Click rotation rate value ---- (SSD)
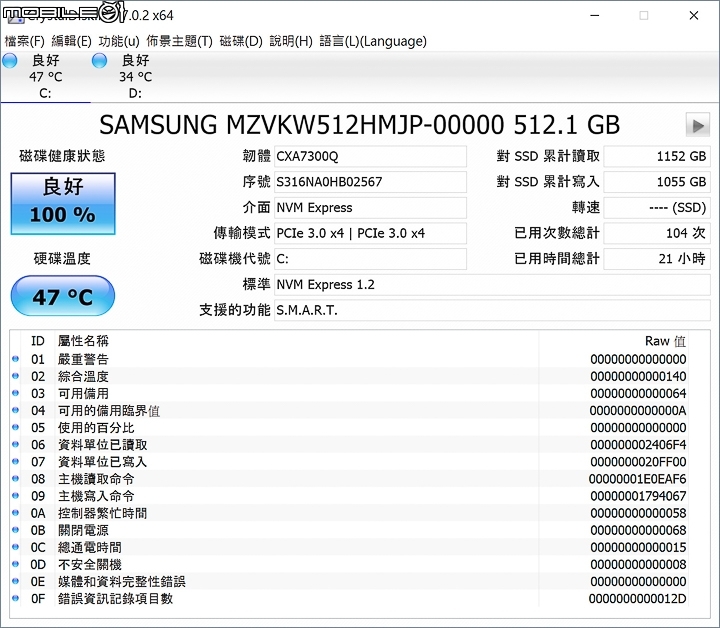The image size is (720, 628). coord(657,208)
